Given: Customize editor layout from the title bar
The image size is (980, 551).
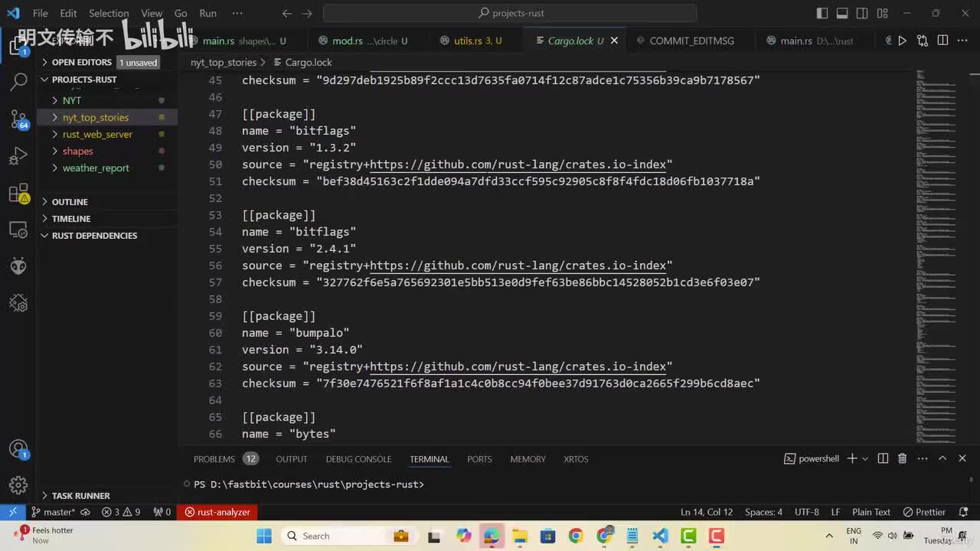Looking at the screenshot, I should 882,13.
